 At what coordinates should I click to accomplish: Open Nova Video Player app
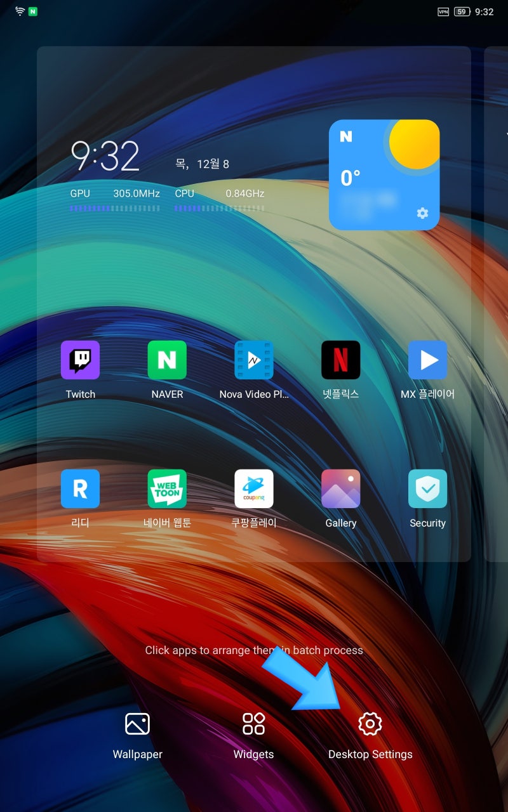point(254,360)
